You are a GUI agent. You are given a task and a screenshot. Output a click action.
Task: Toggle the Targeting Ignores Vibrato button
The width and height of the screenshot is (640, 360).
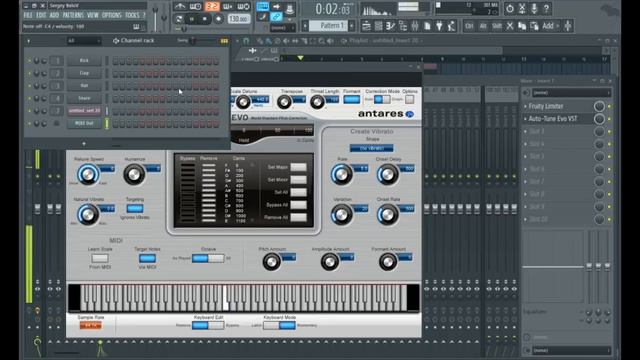click(x=135, y=209)
